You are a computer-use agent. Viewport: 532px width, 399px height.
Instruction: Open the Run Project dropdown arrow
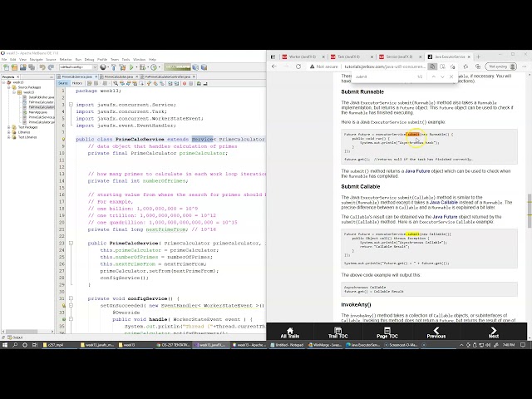pyautogui.click(x=136, y=67)
